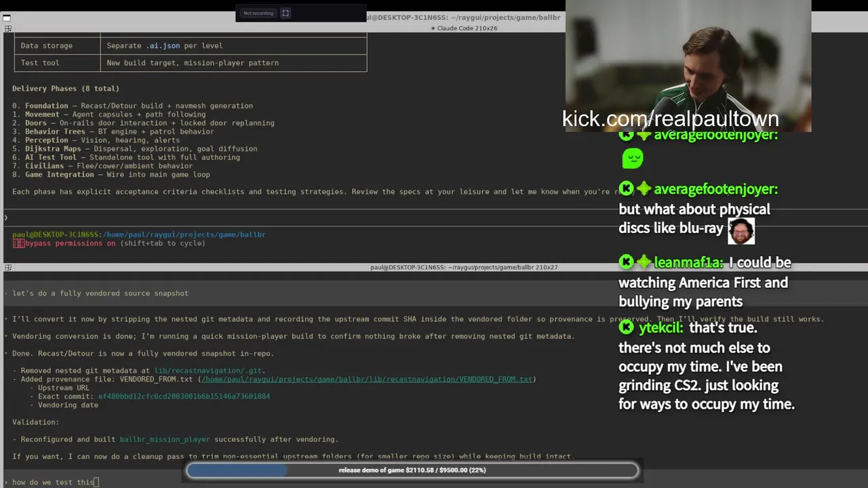Click the 'Vendoring conversion is done' status line
Screen dimensions: 868x488
pyautogui.click(x=293, y=336)
